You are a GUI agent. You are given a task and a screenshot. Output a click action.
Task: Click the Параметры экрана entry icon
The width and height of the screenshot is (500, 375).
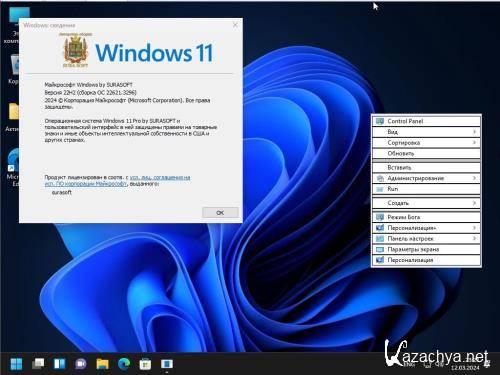pyautogui.click(x=380, y=249)
